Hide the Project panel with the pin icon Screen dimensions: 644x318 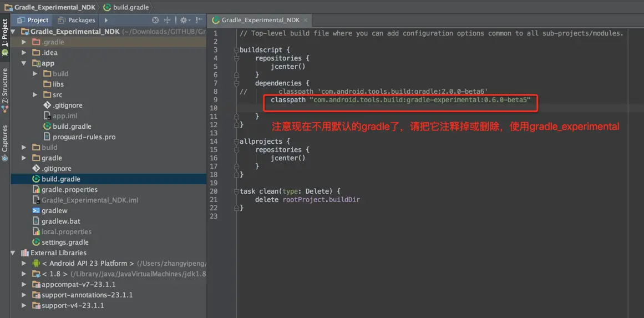[199, 20]
